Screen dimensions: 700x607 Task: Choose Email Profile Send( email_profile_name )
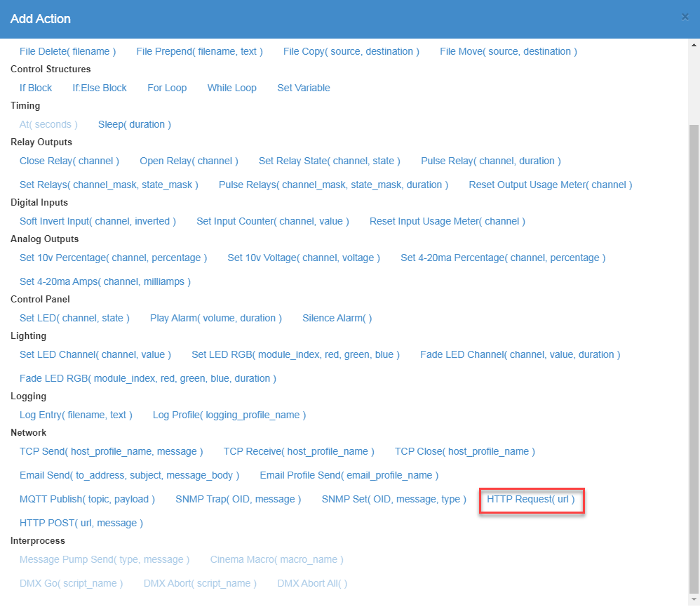coord(349,476)
